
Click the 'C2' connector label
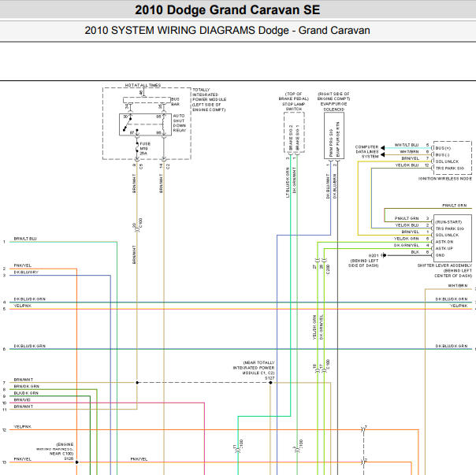pos(168,166)
